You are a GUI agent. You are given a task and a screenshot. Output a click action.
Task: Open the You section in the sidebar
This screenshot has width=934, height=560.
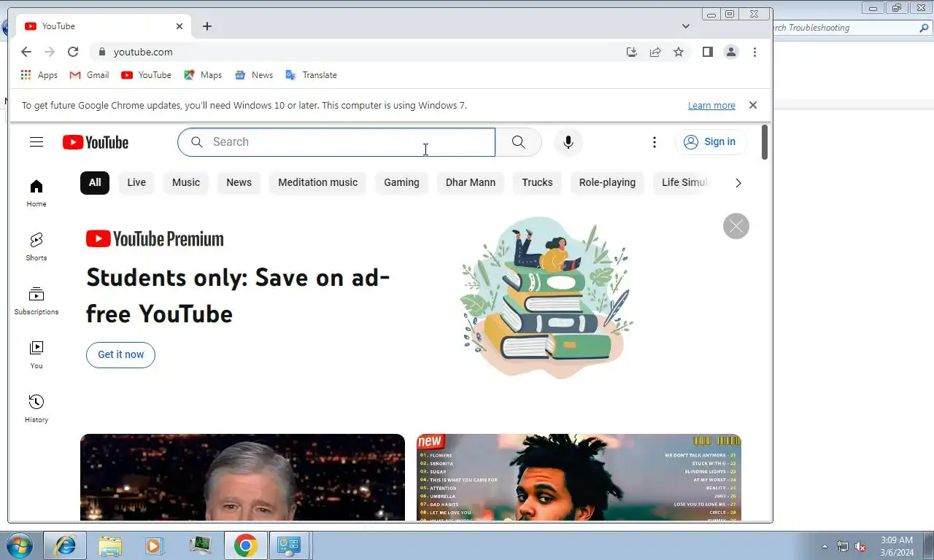(36, 355)
